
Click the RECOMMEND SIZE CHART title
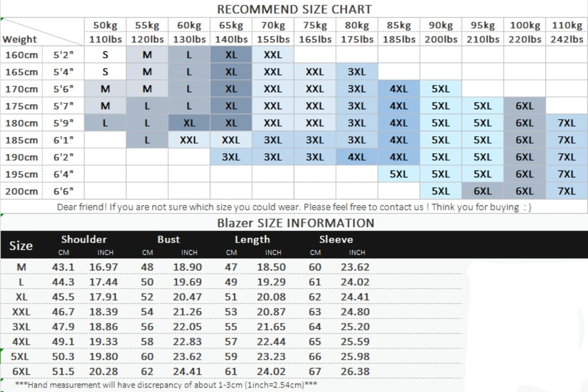coord(294,9)
